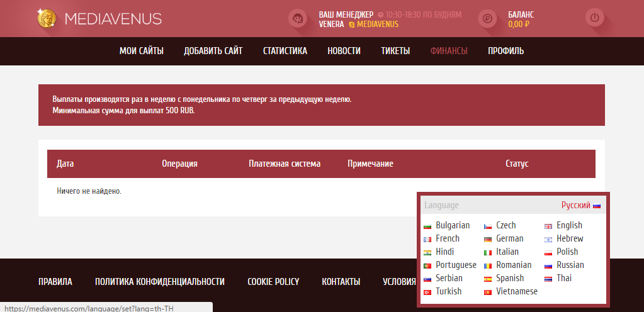
Task: Open the НОВОСТИ section
Action: click(x=344, y=51)
